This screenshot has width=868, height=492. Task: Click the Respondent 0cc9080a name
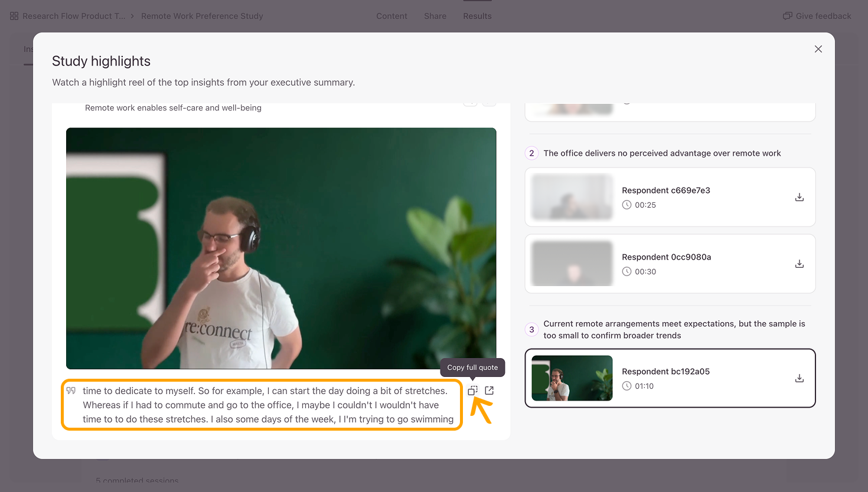667,257
